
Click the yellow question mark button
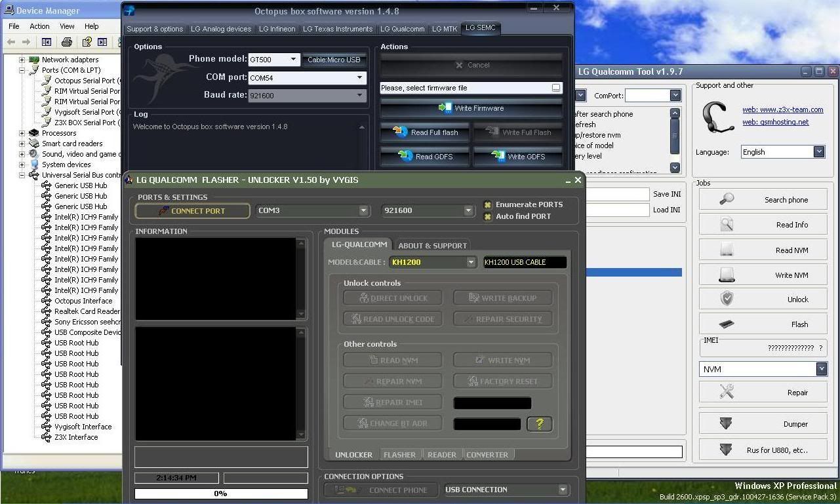[540, 423]
